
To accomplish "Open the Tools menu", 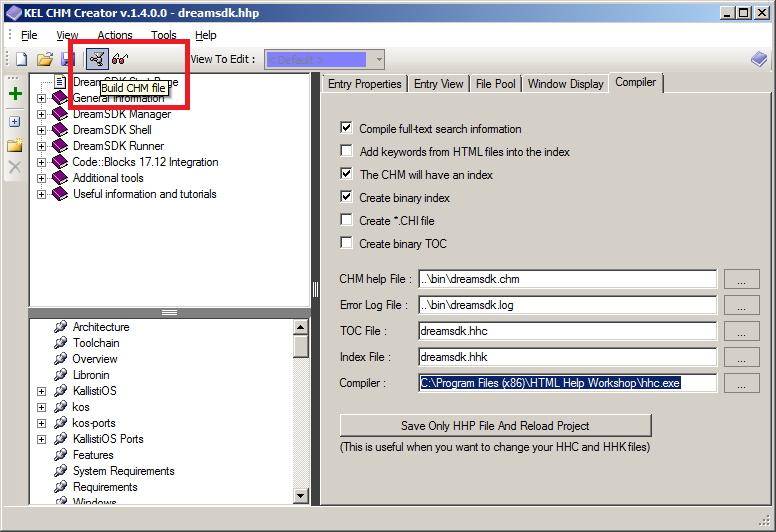I will pos(164,35).
